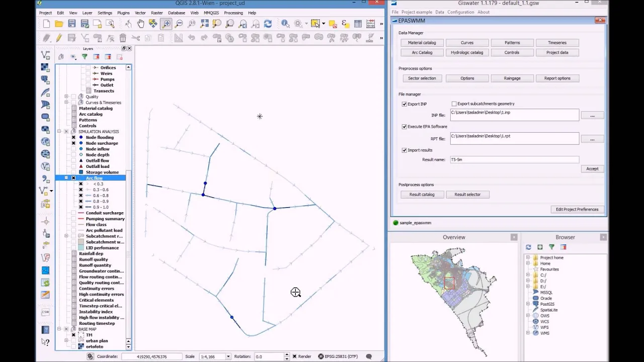Open the Material catalog
The height and width of the screenshot is (362, 644).
(x=422, y=43)
